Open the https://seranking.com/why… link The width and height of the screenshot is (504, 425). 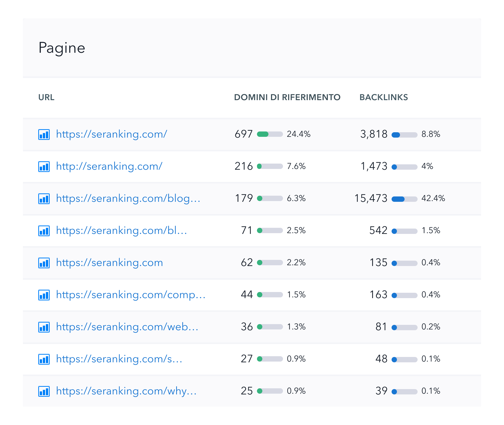(126, 391)
